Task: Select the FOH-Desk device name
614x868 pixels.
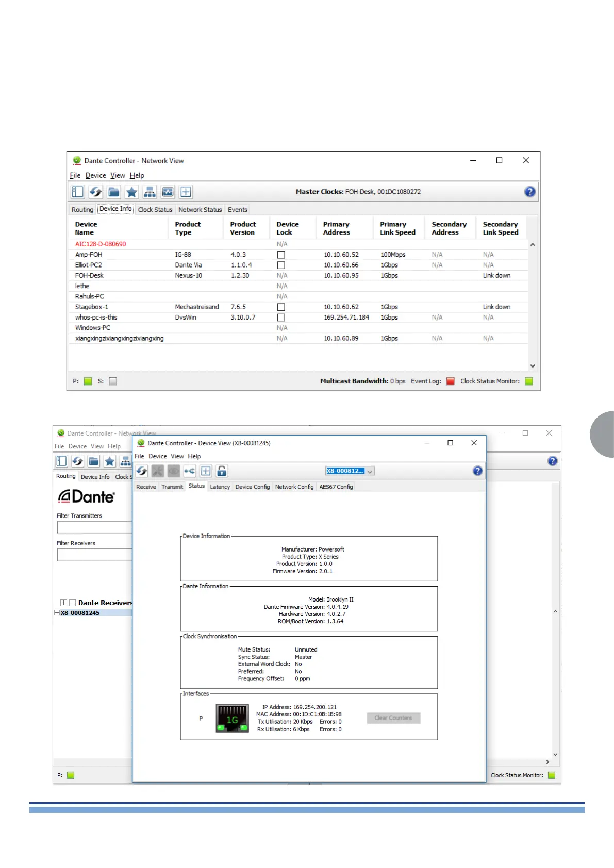Action: 89,276
